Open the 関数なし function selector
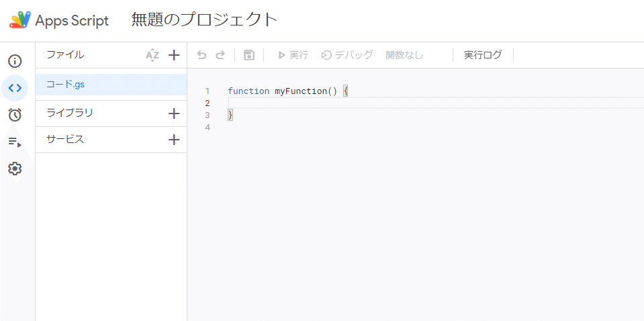This screenshot has height=321, width=644. (x=404, y=55)
